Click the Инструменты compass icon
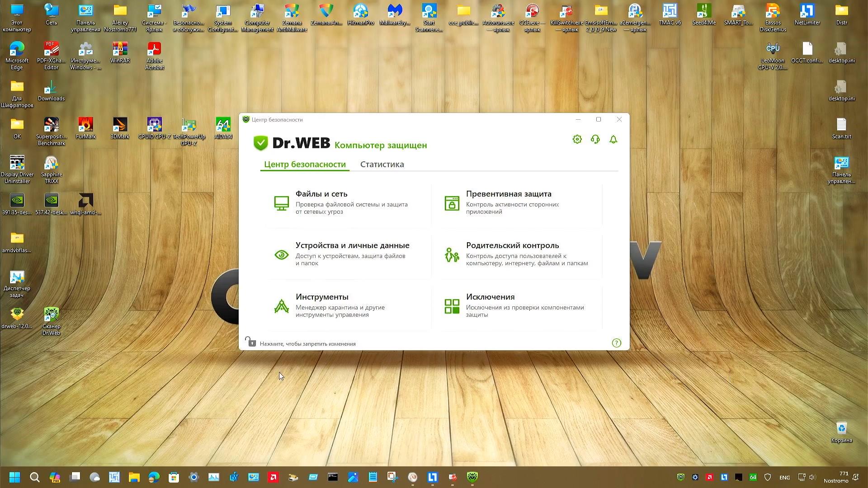The width and height of the screenshot is (868, 488). point(281,306)
